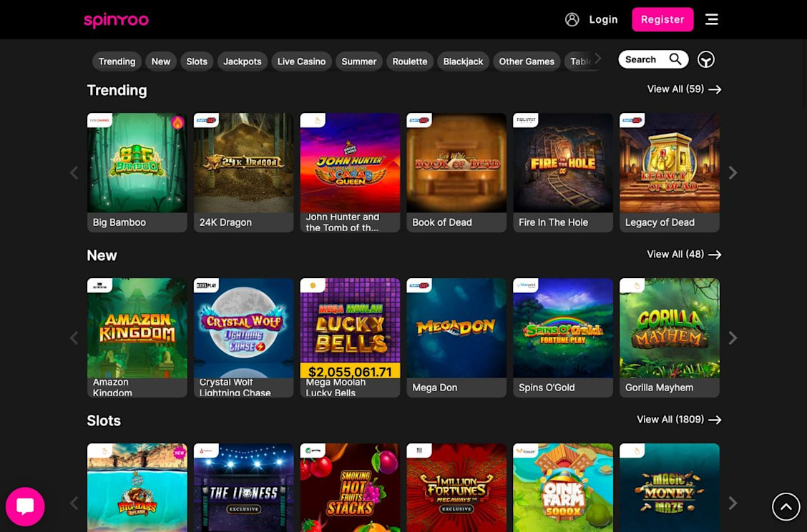Open View All (48) for New
This screenshot has height=532, width=807.
click(x=684, y=254)
